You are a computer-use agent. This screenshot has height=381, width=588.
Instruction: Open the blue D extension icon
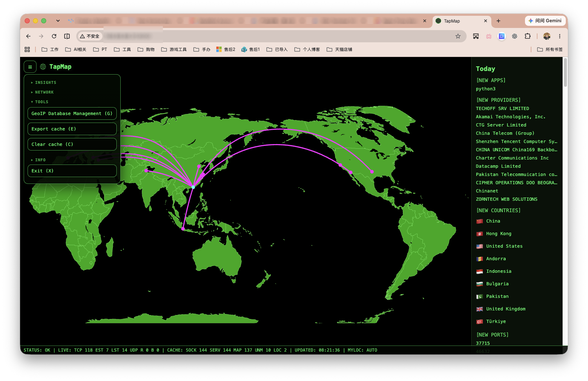502,36
